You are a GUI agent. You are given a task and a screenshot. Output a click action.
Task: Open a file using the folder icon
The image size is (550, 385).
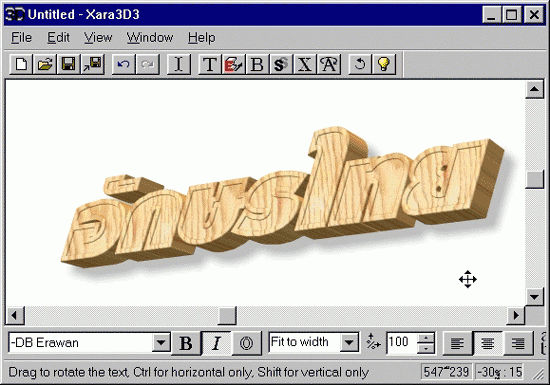coord(45,64)
